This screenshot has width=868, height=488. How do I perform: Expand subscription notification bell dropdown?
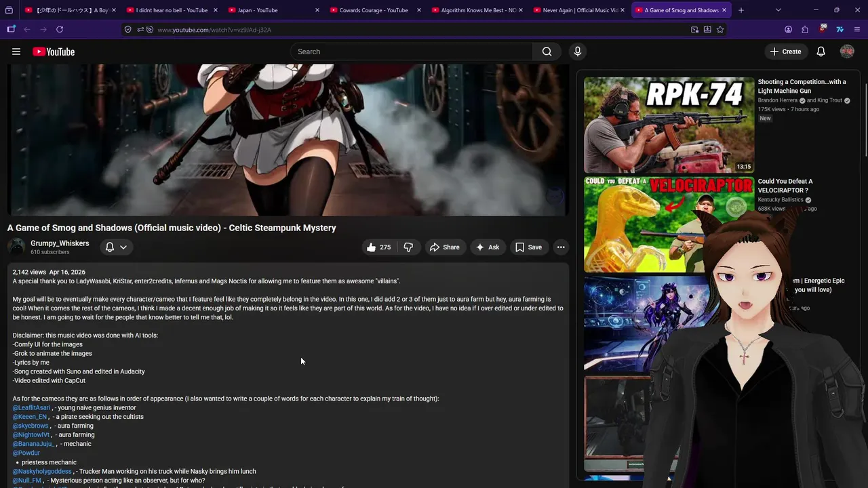[x=116, y=247]
